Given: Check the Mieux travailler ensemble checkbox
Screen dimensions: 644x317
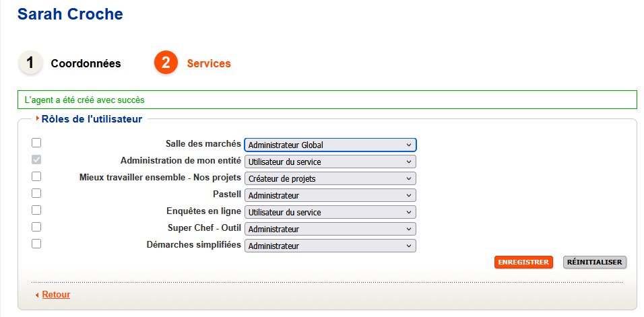Looking at the screenshot, I should coord(36,176).
